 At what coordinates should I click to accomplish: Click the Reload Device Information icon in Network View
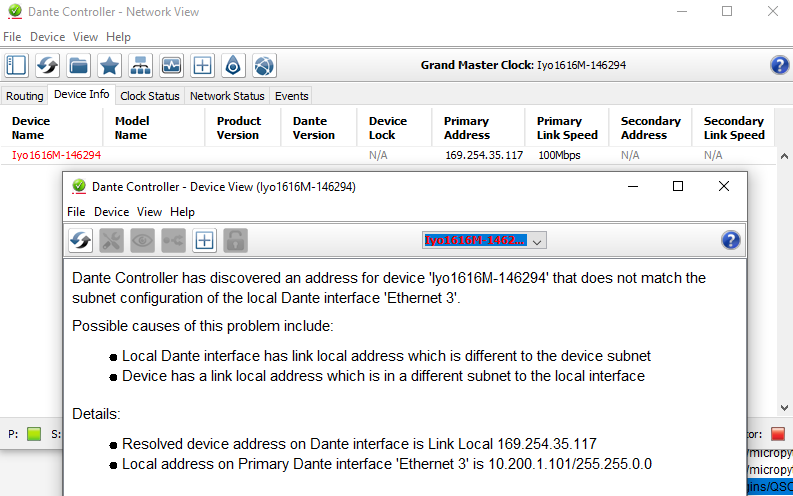pos(48,65)
